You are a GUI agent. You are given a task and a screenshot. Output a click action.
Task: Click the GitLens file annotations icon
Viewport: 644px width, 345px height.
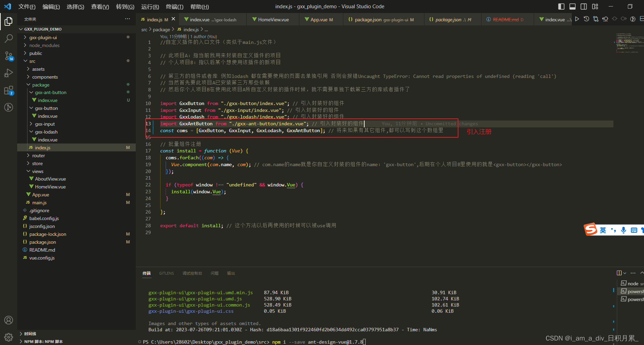click(x=633, y=19)
